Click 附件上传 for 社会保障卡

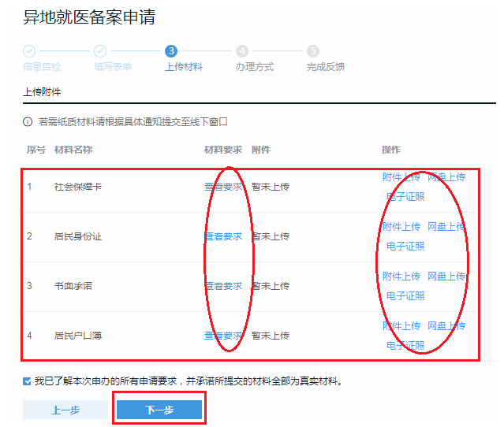pyautogui.click(x=401, y=177)
